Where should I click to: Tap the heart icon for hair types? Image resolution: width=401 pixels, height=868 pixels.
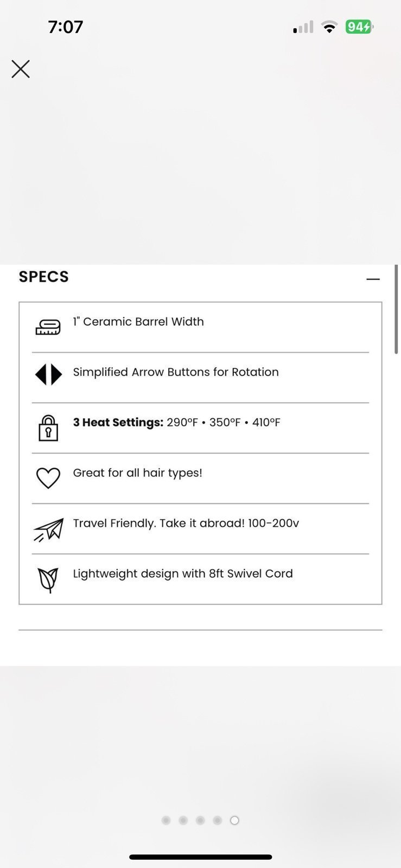[48, 478]
